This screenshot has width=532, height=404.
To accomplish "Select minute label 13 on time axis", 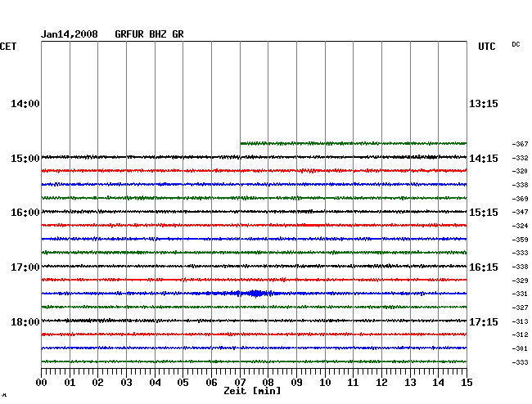I will (x=410, y=383).
